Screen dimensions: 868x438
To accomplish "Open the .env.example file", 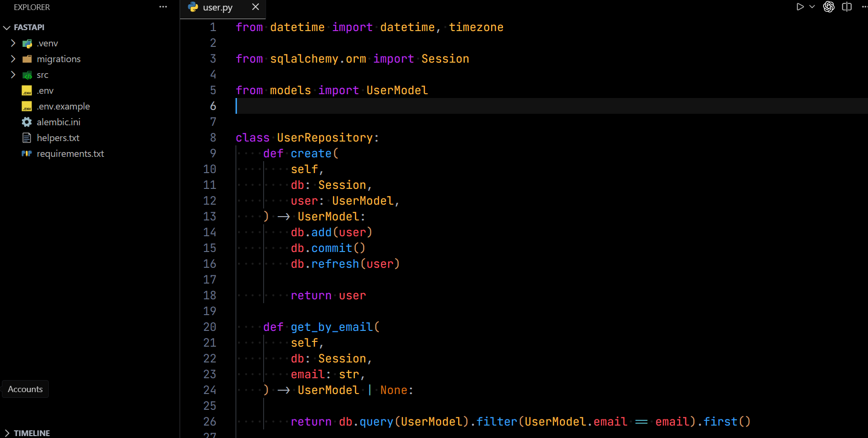I will tap(63, 106).
